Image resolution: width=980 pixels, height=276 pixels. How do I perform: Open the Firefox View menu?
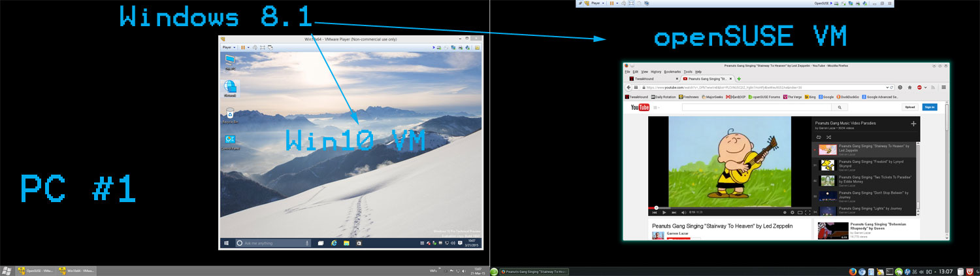644,71
